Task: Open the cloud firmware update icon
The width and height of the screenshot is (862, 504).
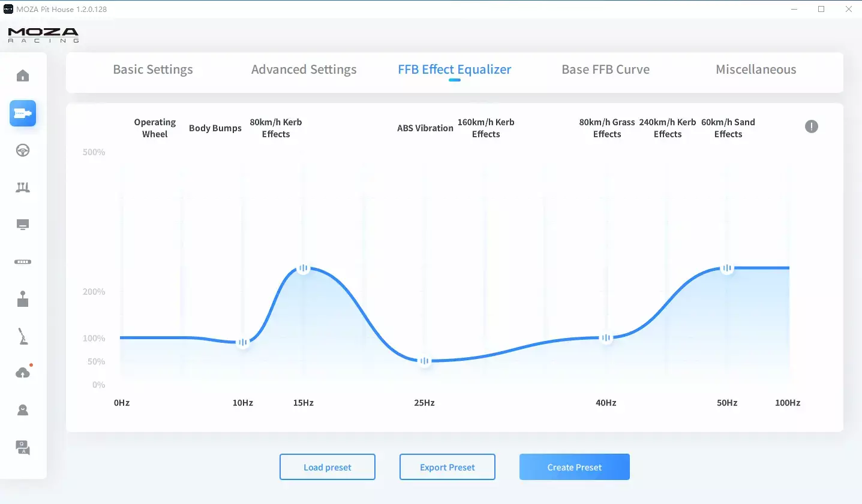Action: (x=23, y=373)
